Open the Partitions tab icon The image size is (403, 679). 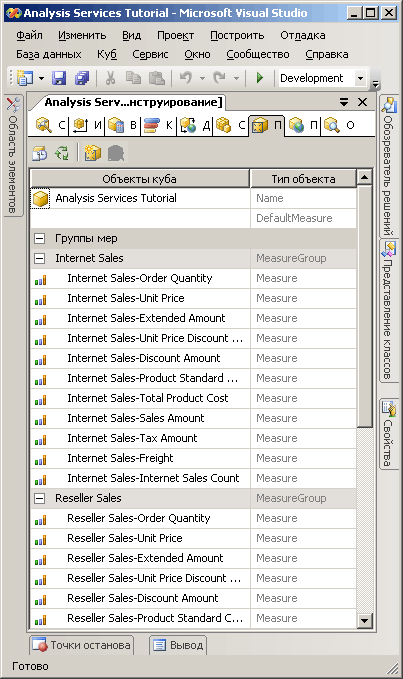tap(224, 125)
